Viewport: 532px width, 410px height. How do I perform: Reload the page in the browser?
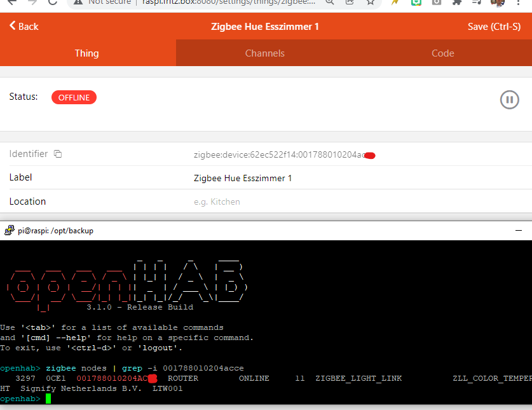click(53, 2)
